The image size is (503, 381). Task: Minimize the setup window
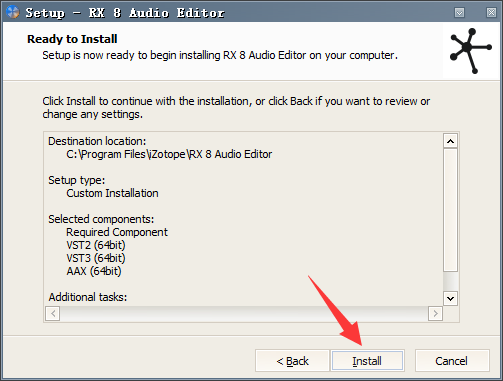(x=459, y=13)
